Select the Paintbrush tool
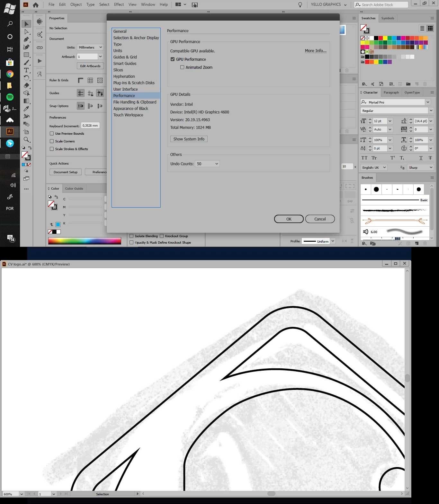 (26, 62)
